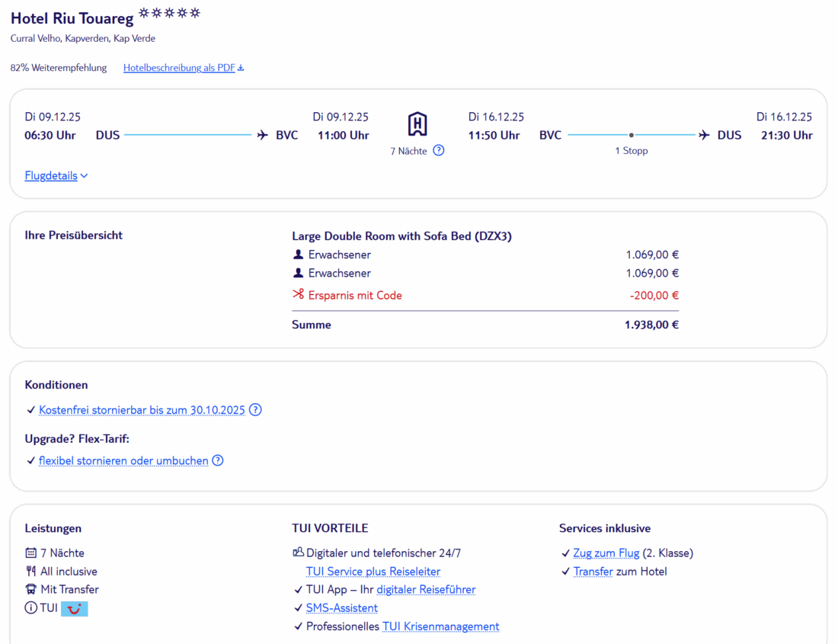The width and height of the screenshot is (838, 644).
Task: Open TUI Service plus Reiseleiter link
Action: (373, 572)
